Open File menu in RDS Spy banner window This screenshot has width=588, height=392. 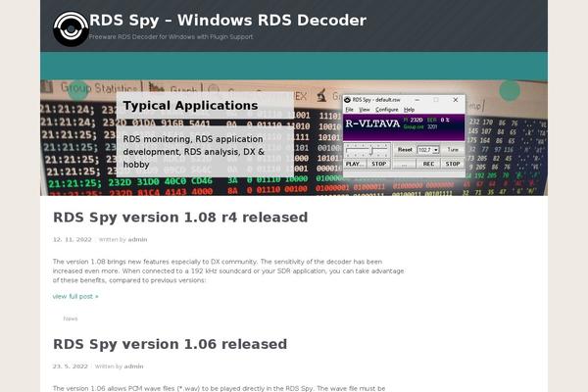coord(350,110)
